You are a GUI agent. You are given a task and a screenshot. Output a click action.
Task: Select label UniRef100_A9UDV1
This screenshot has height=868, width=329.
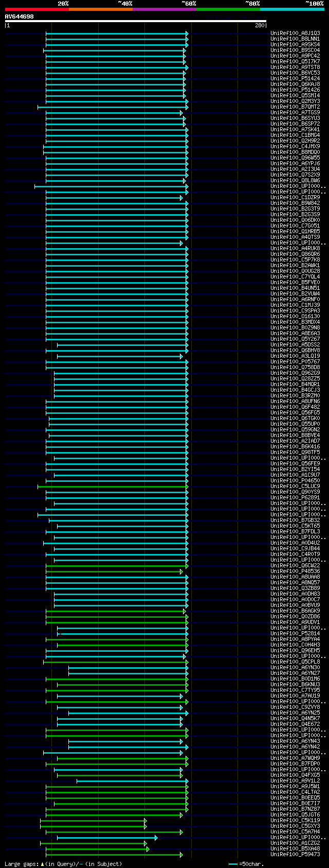295,622
